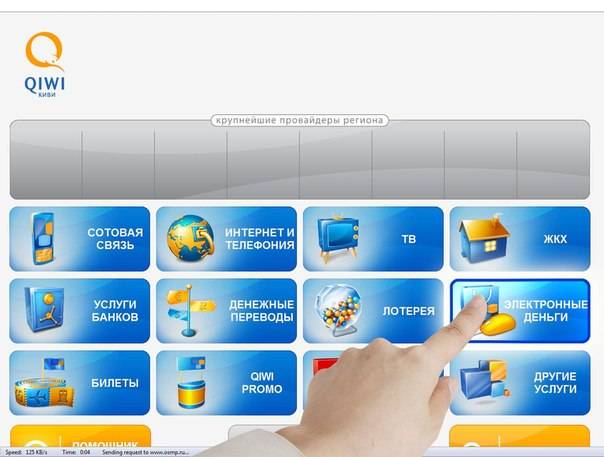This screenshot has height=457, width=604.
Task: Open the ЖКХ utilities category
Action: pos(520,239)
